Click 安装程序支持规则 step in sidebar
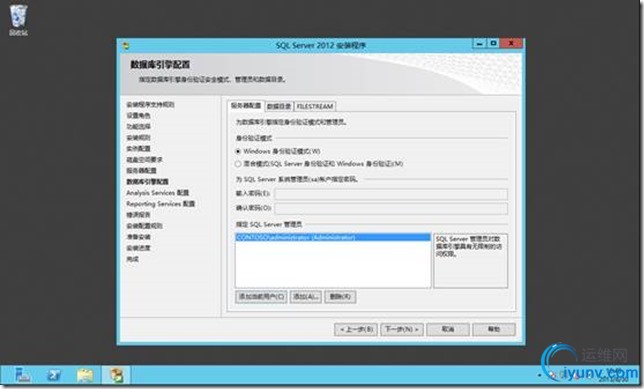The height and width of the screenshot is (389, 644). [150, 105]
